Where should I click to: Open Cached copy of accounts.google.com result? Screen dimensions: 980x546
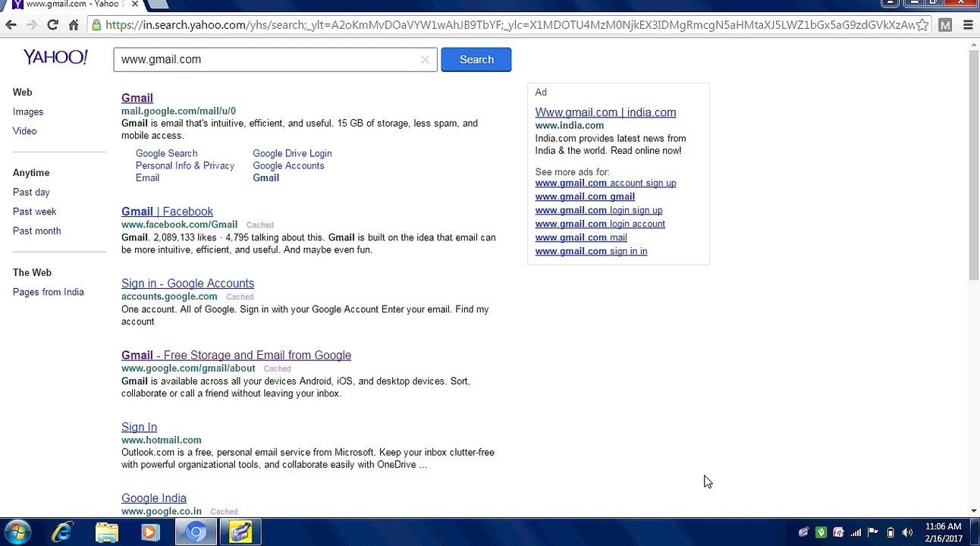240,297
